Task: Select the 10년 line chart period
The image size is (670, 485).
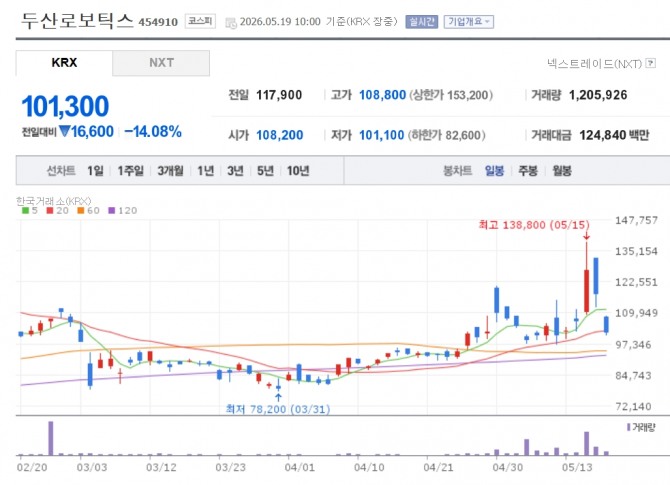Action: 298,171
